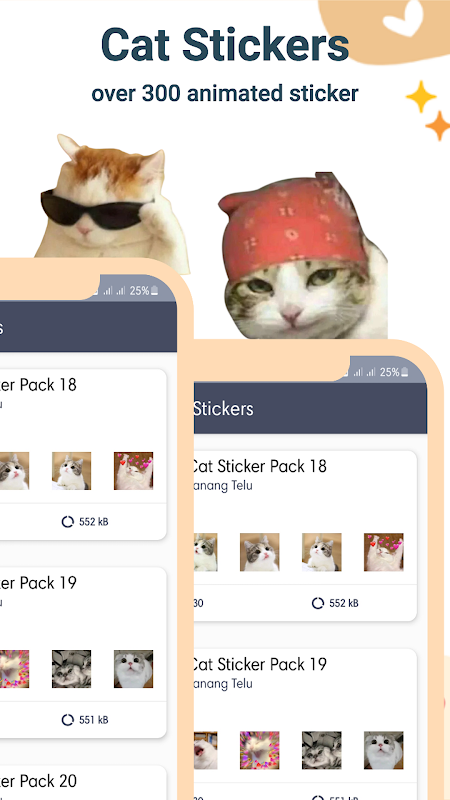Pick the white cat looking up in left Pack 19
450x800 pixels.
pyautogui.click(x=133, y=669)
